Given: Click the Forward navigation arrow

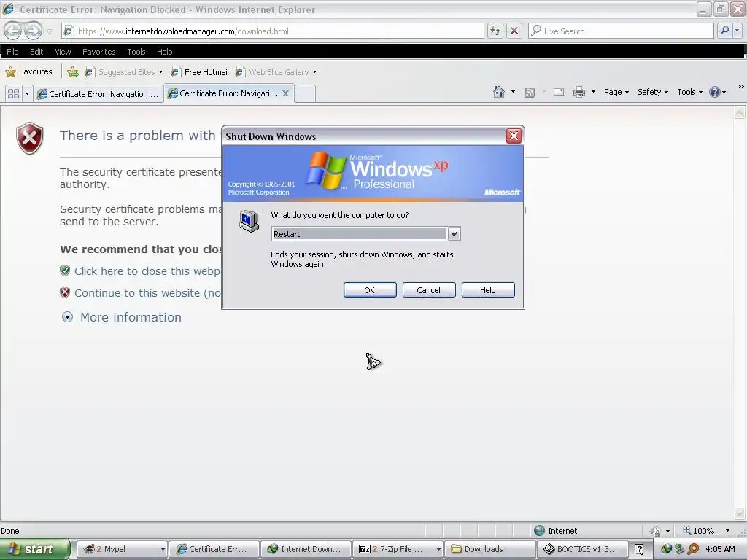Looking at the screenshot, I should (x=33, y=31).
